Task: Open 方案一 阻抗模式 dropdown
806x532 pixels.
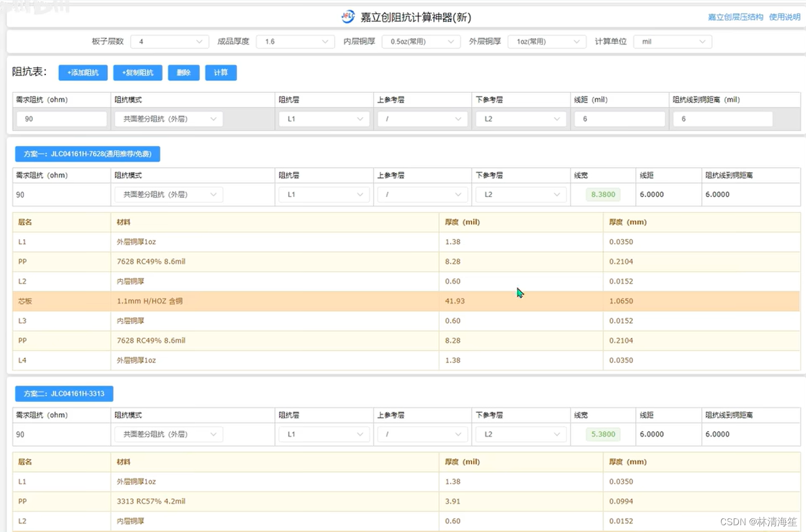Action: [169, 195]
